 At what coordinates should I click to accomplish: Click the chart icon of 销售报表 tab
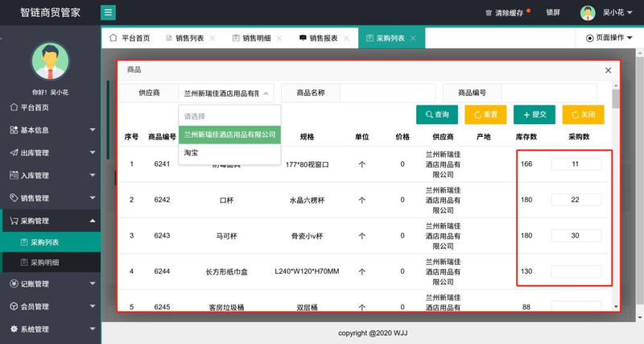click(303, 38)
